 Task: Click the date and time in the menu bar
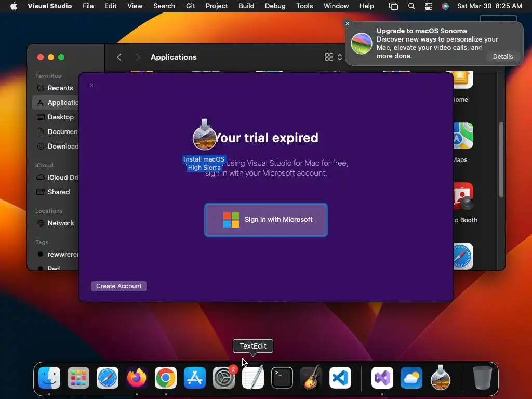(489, 6)
